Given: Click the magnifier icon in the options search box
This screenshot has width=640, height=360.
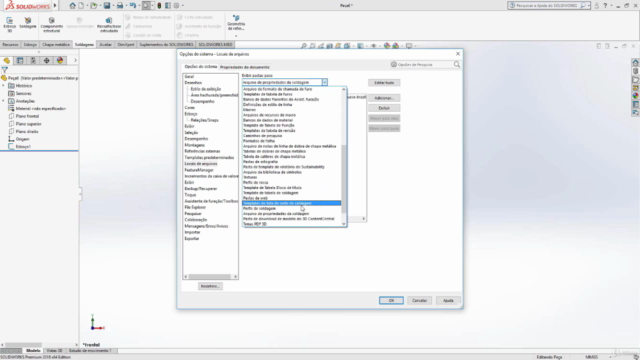Looking at the screenshot, I should click(x=457, y=64).
